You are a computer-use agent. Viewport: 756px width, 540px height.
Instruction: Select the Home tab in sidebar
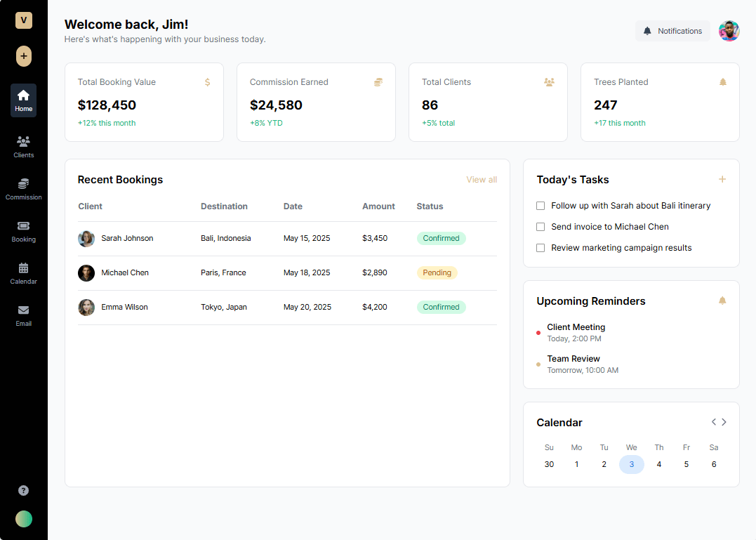23,100
